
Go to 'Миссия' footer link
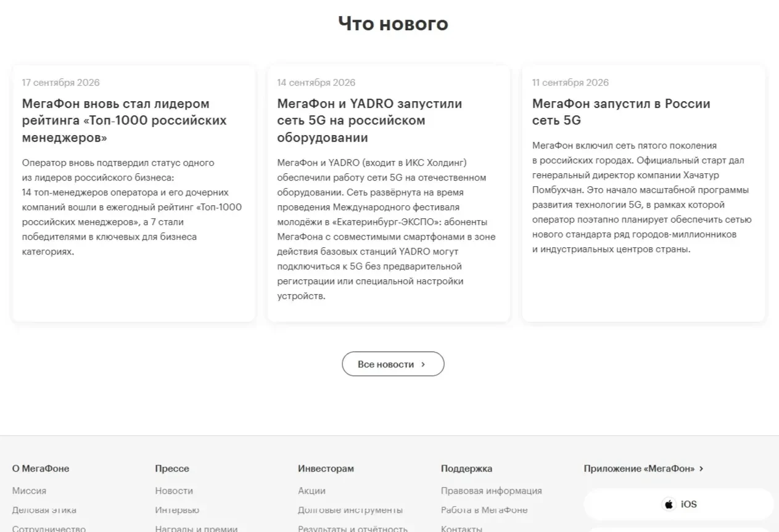(x=29, y=491)
